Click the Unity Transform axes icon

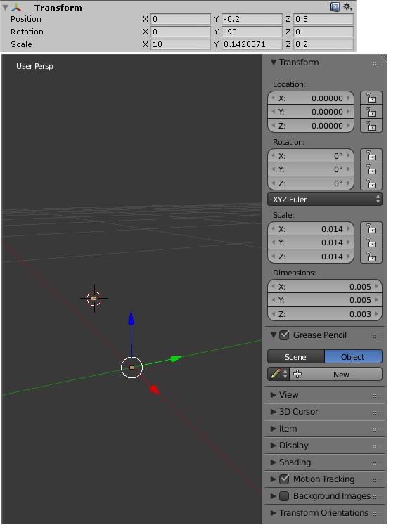[x=15, y=7]
